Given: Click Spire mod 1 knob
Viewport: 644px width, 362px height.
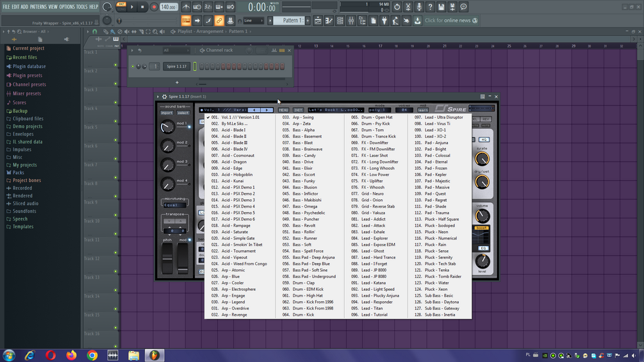Looking at the screenshot, I should 167,128.
